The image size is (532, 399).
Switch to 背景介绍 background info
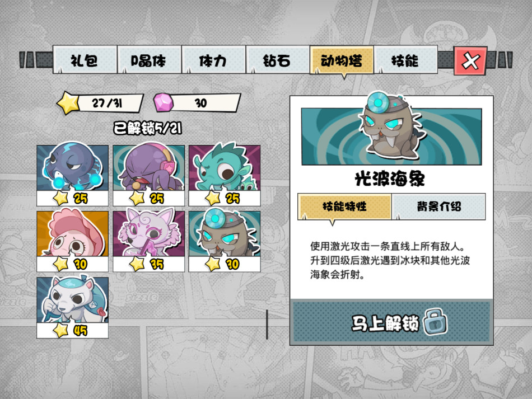438,206
